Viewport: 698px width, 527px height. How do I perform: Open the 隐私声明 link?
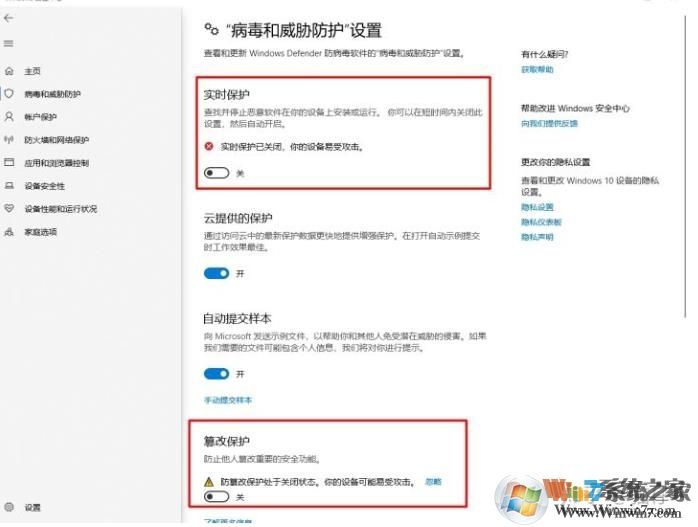pos(537,237)
